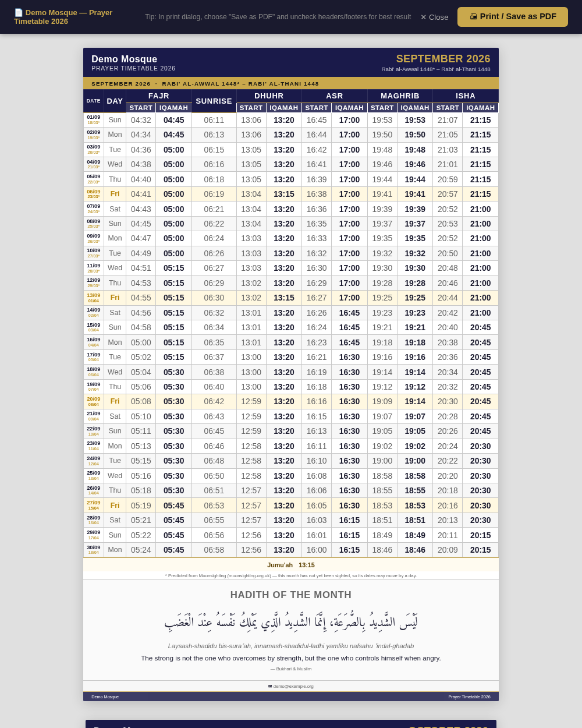The image size is (582, 728).
Task: Click the Demo Mosque Prayer Timetable 2026 title
Action: click(63, 17)
